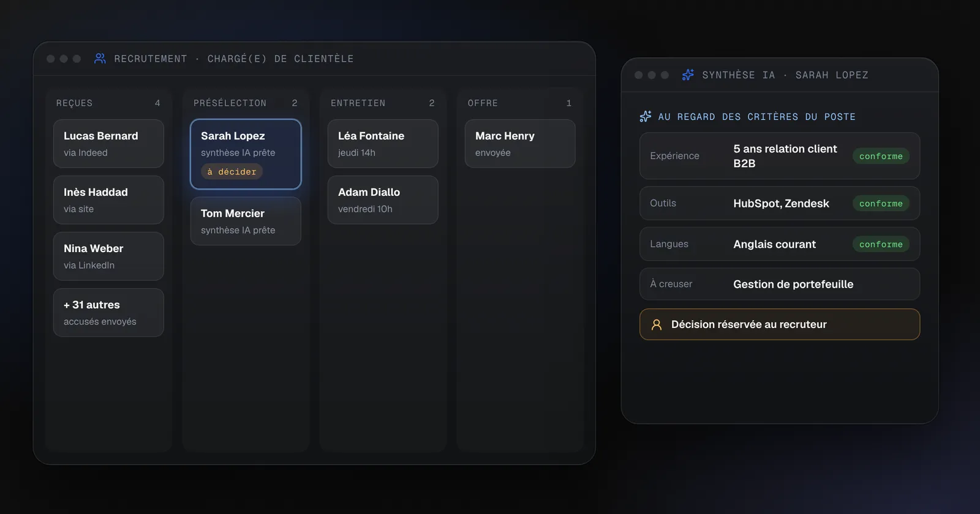Image resolution: width=980 pixels, height=514 pixels.
Task: Open Tom Mercier candidate card
Action: click(x=246, y=221)
